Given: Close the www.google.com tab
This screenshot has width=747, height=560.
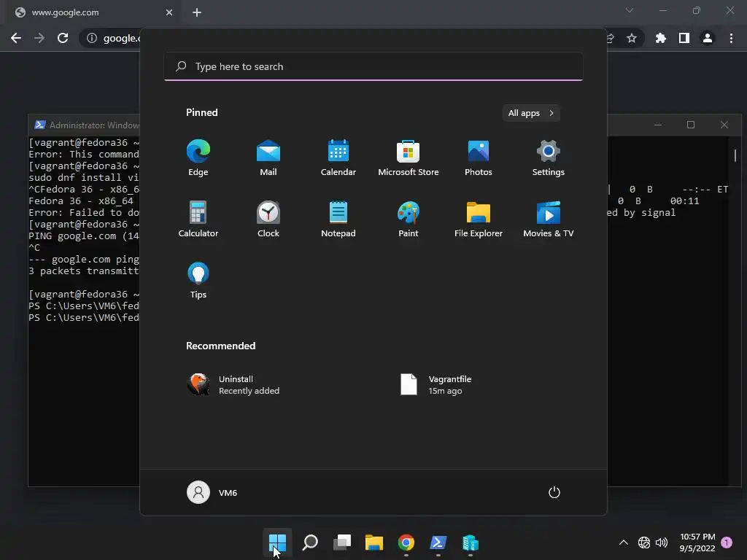Looking at the screenshot, I should pos(169,12).
